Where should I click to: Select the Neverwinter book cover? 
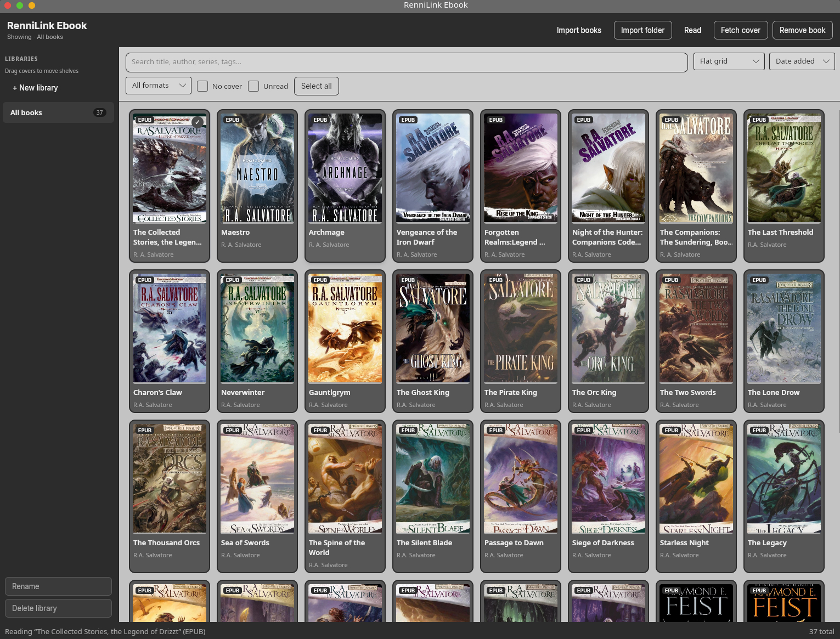coord(257,329)
